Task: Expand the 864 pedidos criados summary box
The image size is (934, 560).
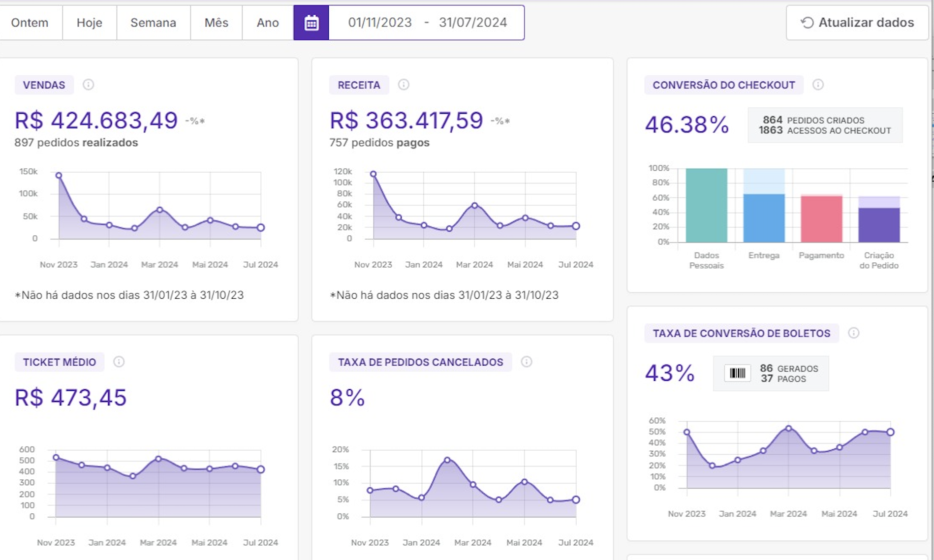Action: (825, 125)
